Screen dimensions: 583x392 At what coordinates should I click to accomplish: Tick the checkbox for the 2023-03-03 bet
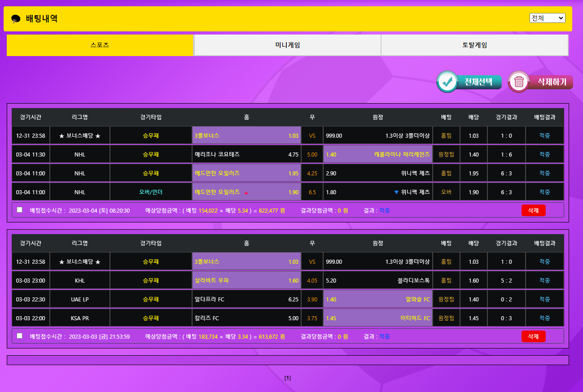[19, 335]
